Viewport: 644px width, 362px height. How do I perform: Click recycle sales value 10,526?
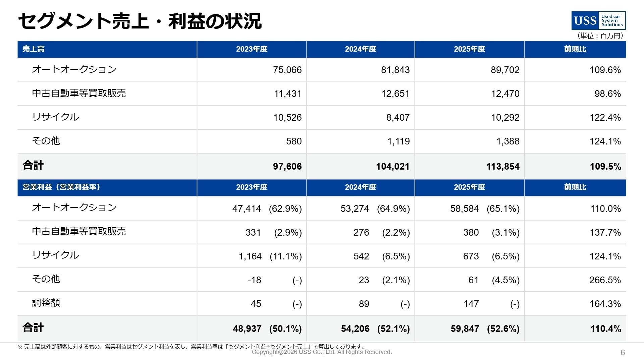click(287, 117)
